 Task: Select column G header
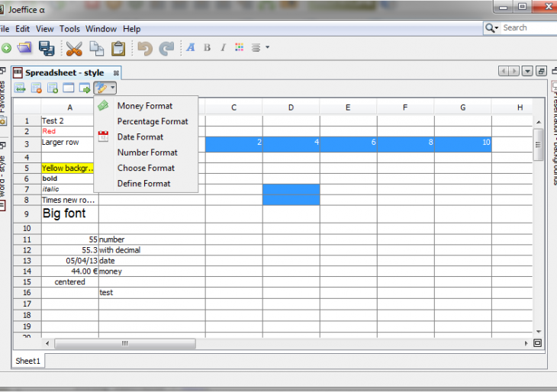click(463, 108)
